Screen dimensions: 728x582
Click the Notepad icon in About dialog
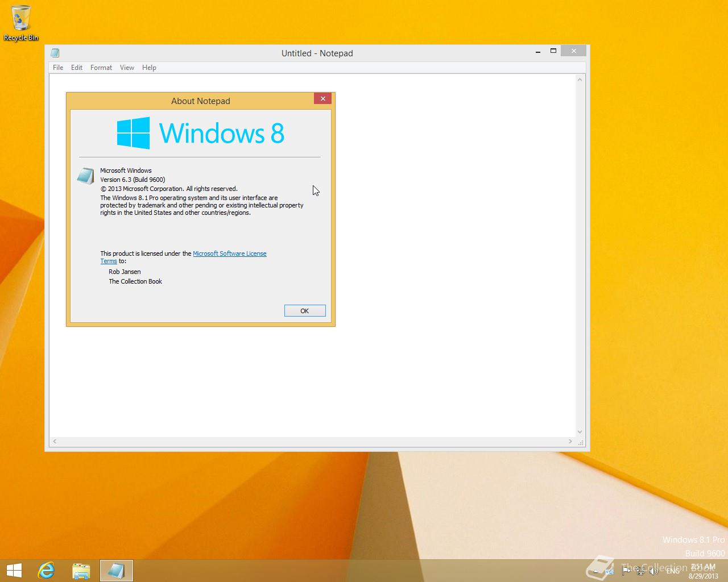[x=85, y=176]
